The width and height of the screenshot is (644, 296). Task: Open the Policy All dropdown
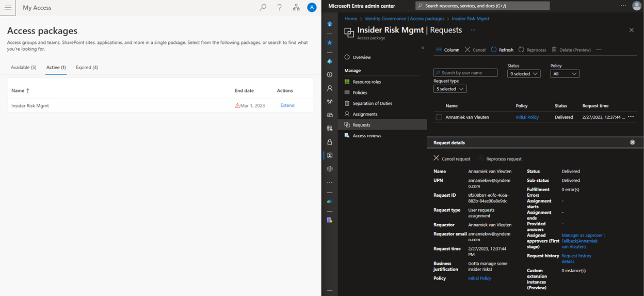(565, 74)
